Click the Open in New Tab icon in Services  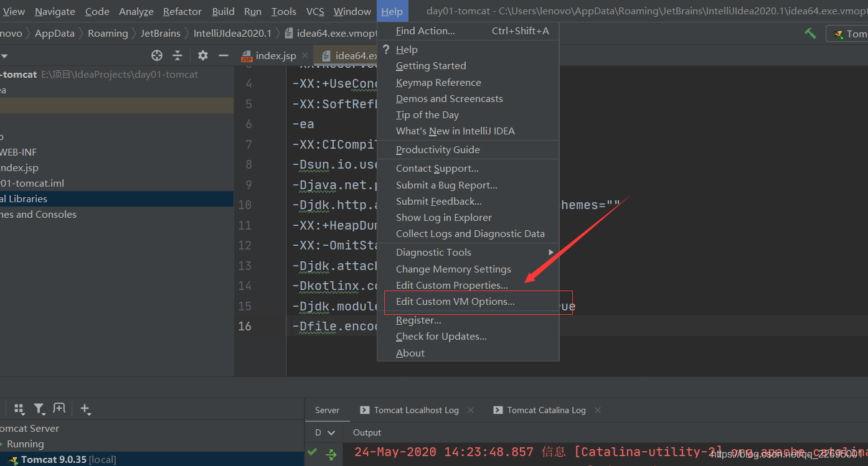tap(59, 409)
